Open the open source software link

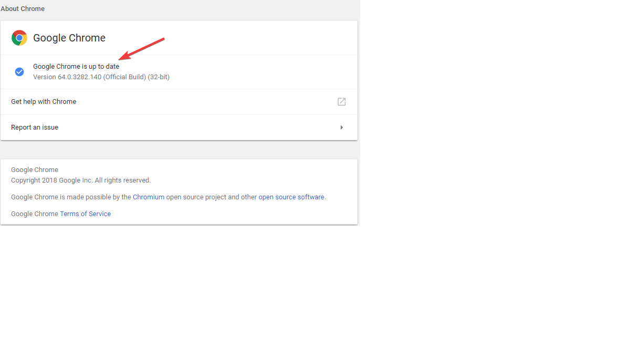click(291, 197)
